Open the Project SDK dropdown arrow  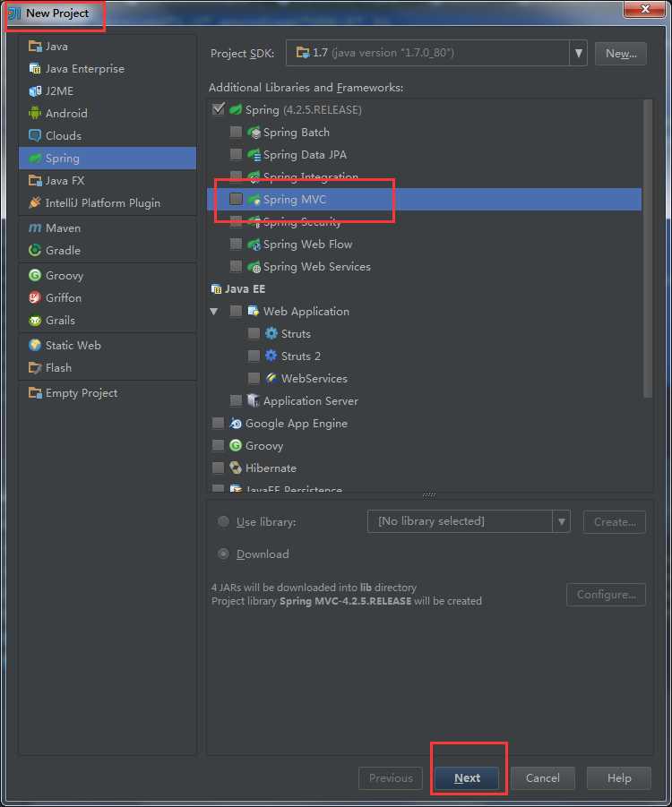pos(578,53)
